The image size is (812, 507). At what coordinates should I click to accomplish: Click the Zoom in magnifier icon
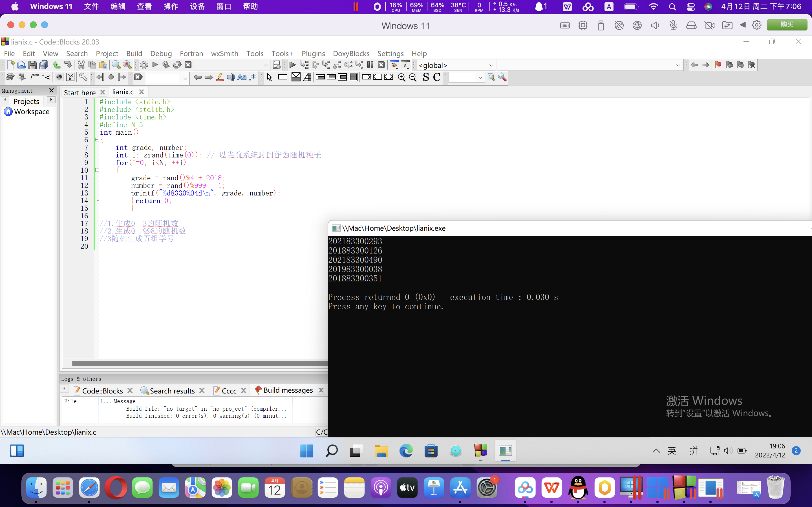401,77
